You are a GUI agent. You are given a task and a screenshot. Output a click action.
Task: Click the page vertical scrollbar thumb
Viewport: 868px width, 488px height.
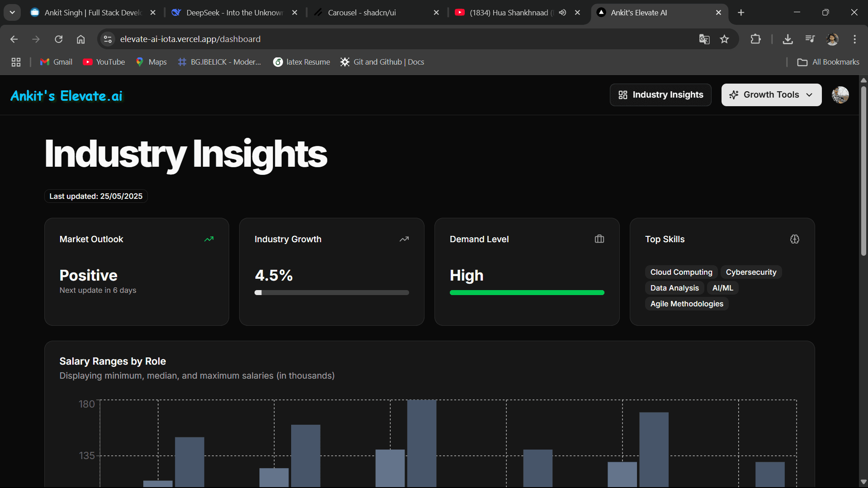[x=863, y=171]
